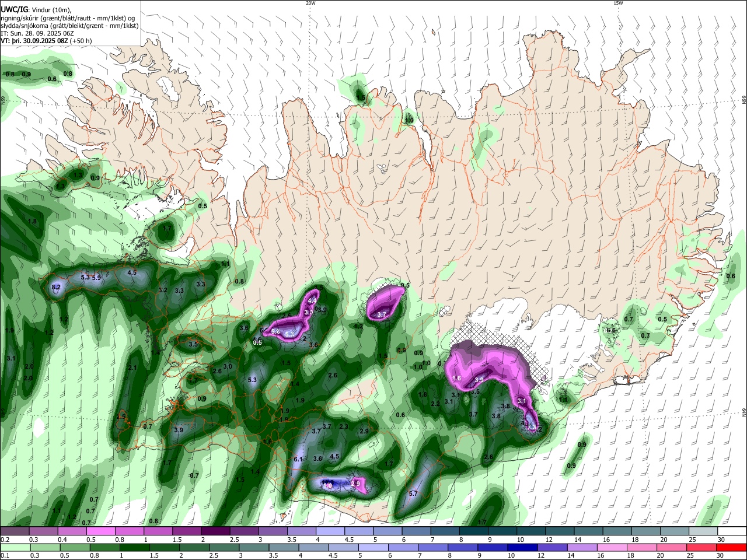This screenshot has height=560, width=747.
Task: Select the 6.1 rainfall value near the south coast
Action: [x=298, y=459]
